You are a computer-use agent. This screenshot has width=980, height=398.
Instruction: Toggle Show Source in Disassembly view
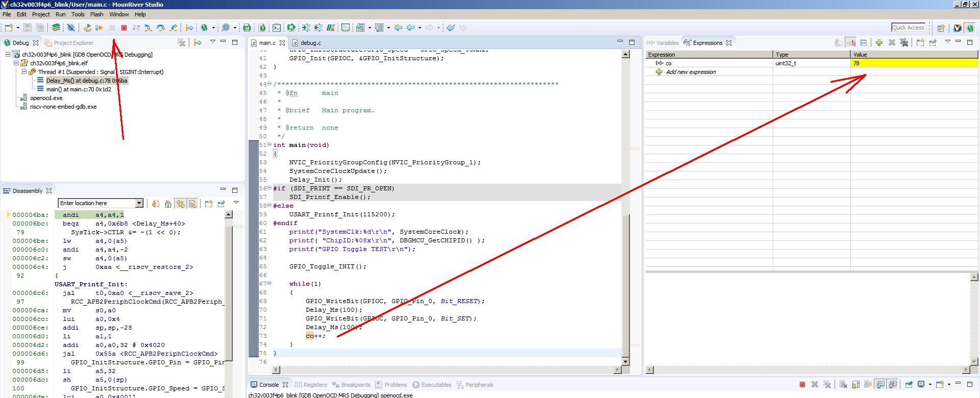tap(192, 204)
